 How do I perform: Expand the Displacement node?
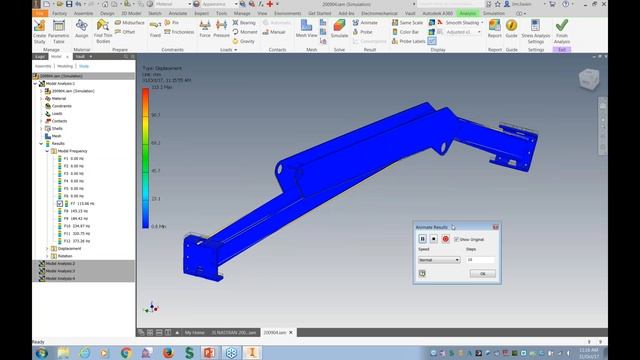pyautogui.click(x=47, y=249)
